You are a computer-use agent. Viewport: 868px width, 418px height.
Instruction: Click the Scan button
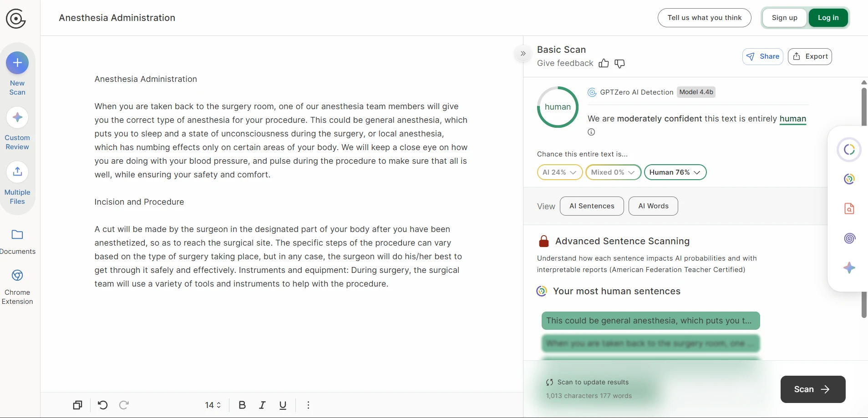tap(813, 389)
